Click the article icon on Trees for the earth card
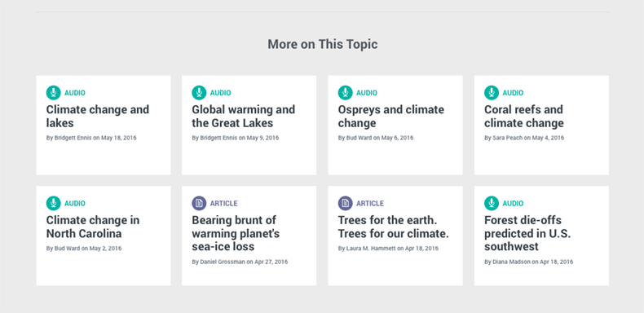The width and height of the screenshot is (644, 313). 346,203
